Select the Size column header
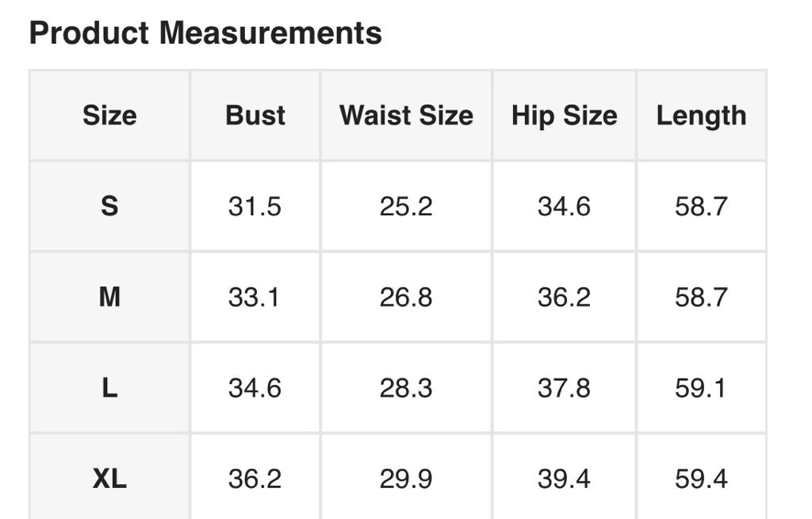The image size is (812, 519). pyautogui.click(x=109, y=116)
